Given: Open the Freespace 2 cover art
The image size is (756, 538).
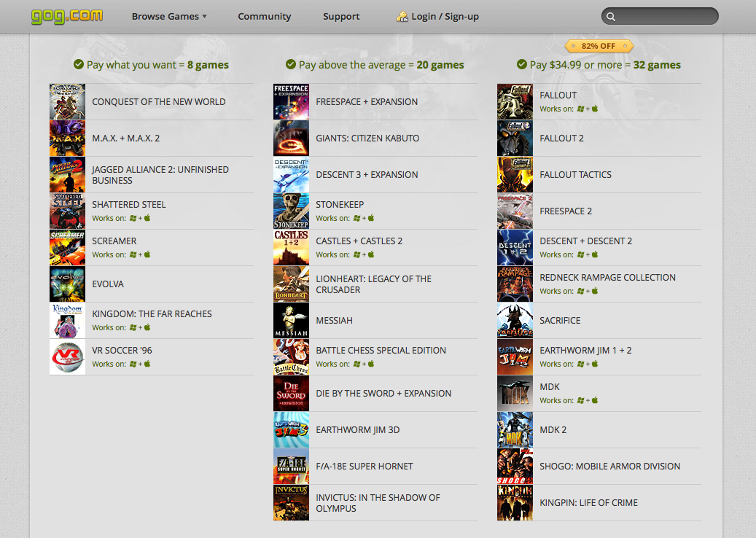Looking at the screenshot, I should pos(515,211).
